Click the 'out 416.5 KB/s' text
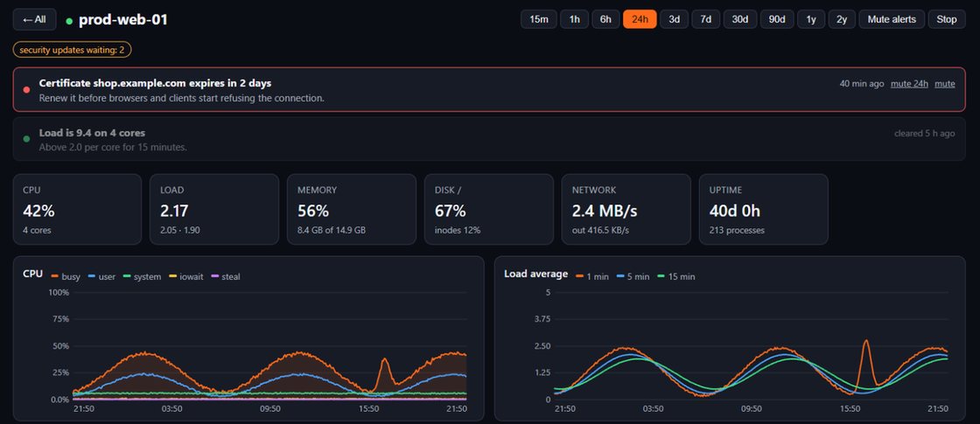The height and width of the screenshot is (424, 980). point(600,231)
